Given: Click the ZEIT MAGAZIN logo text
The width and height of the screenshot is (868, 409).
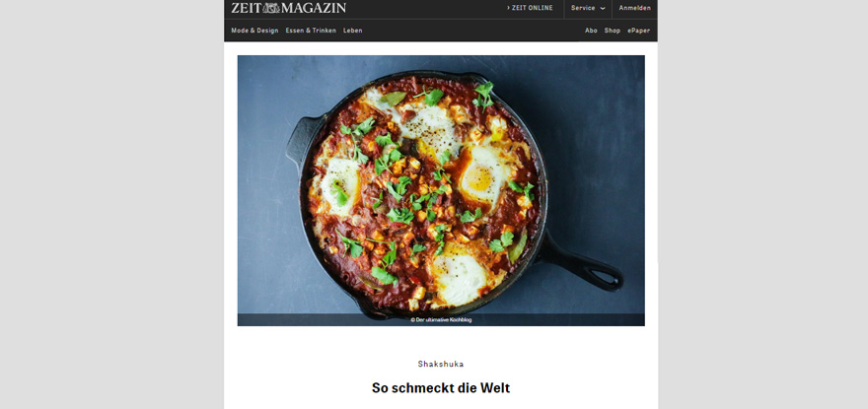Looking at the screenshot, I should coord(288,8).
